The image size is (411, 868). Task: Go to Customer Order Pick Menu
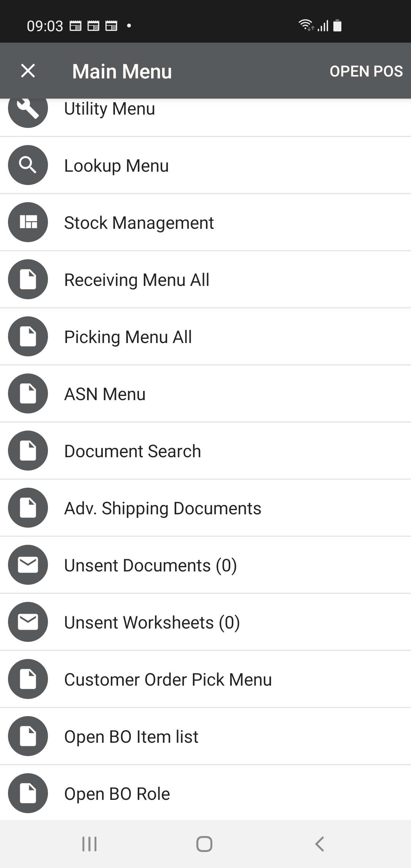(x=168, y=680)
